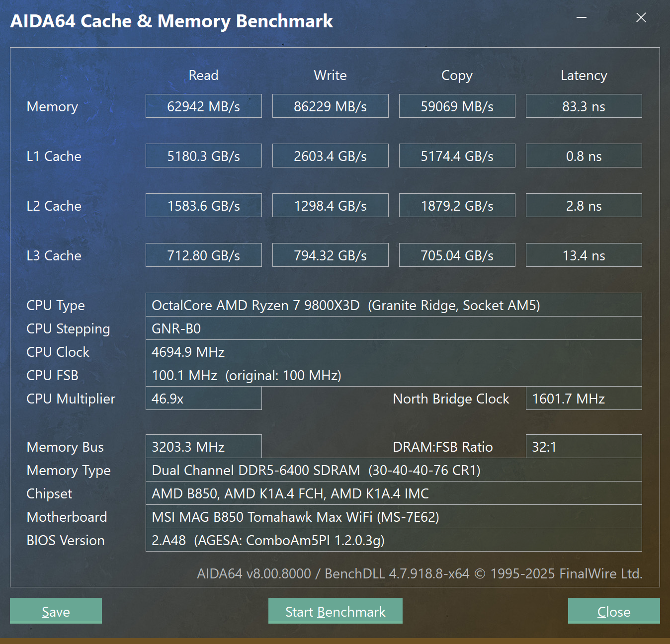Focus the L3 Cache write value 794.32 GB/s

[x=331, y=255]
